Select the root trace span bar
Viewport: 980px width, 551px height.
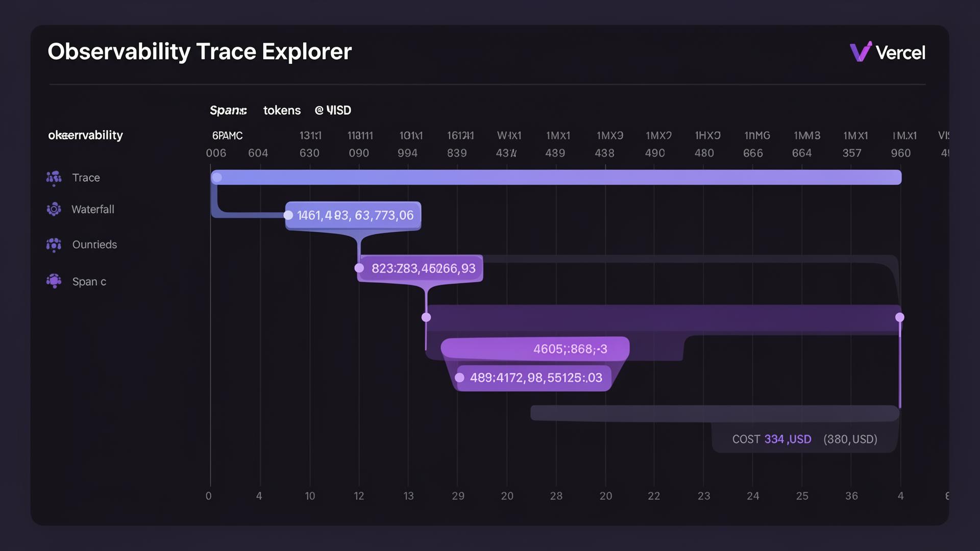coord(556,177)
